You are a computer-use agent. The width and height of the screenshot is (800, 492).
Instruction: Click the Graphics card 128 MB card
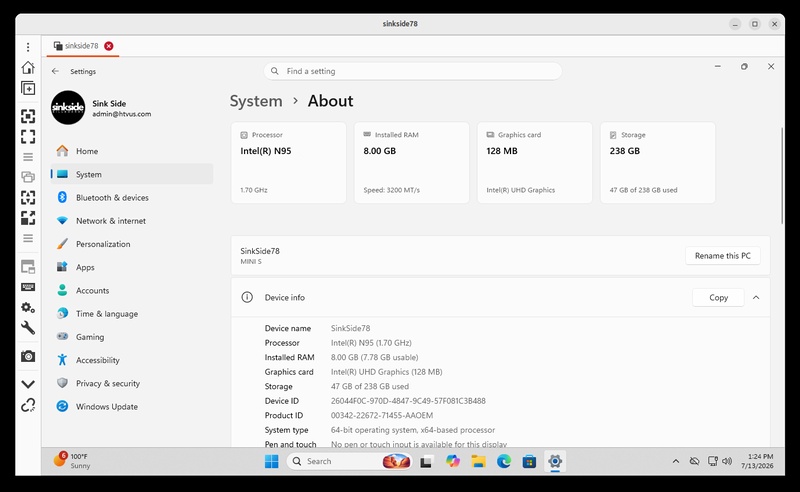point(535,162)
